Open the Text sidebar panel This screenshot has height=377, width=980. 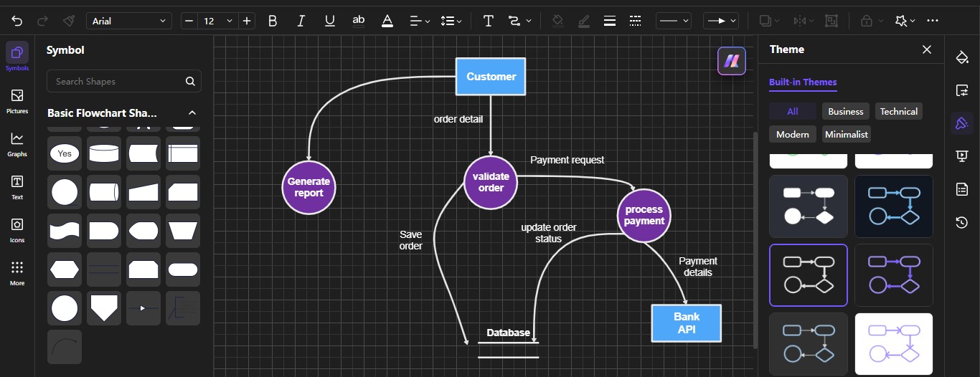coord(17,187)
